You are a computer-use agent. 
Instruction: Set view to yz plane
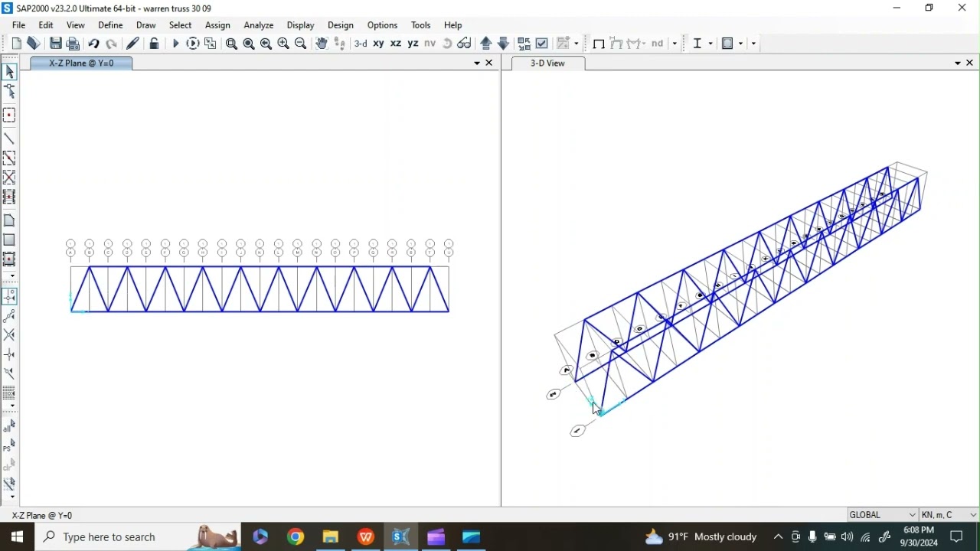point(413,44)
